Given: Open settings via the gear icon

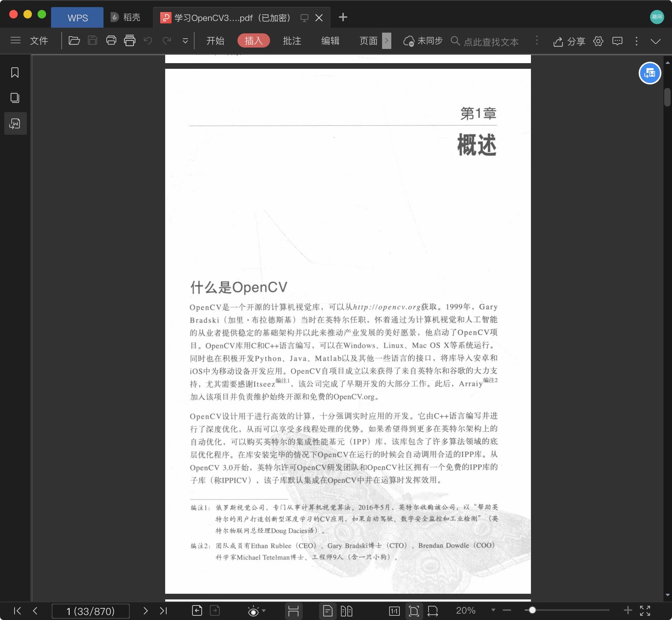Looking at the screenshot, I should point(598,41).
